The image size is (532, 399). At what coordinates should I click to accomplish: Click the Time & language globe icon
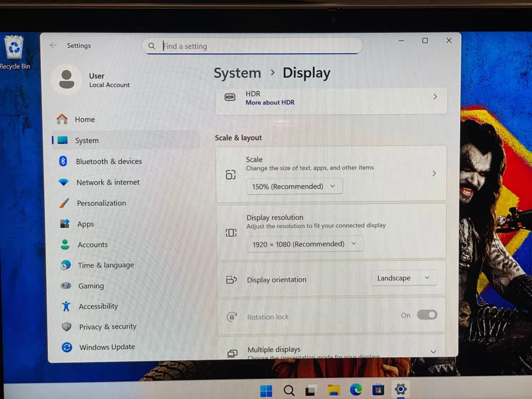(x=65, y=265)
